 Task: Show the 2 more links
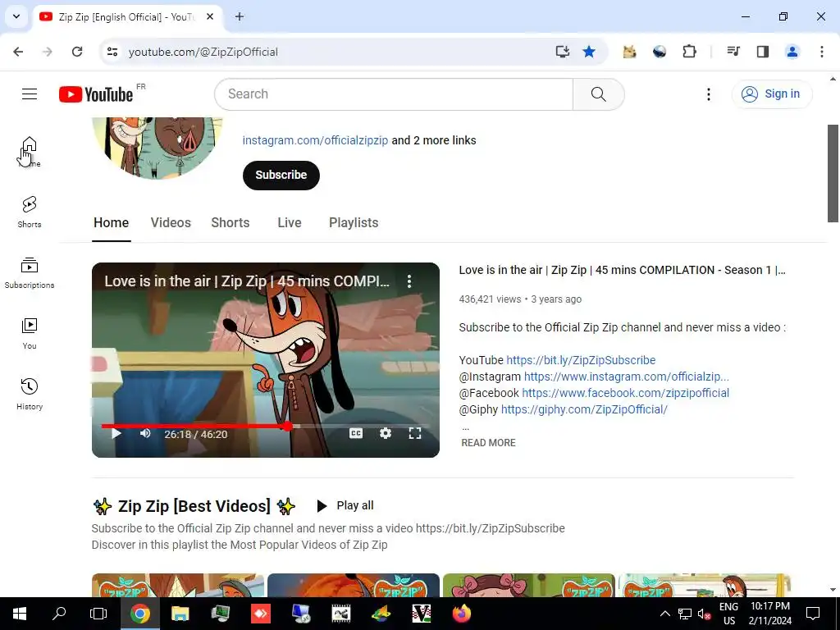434,140
